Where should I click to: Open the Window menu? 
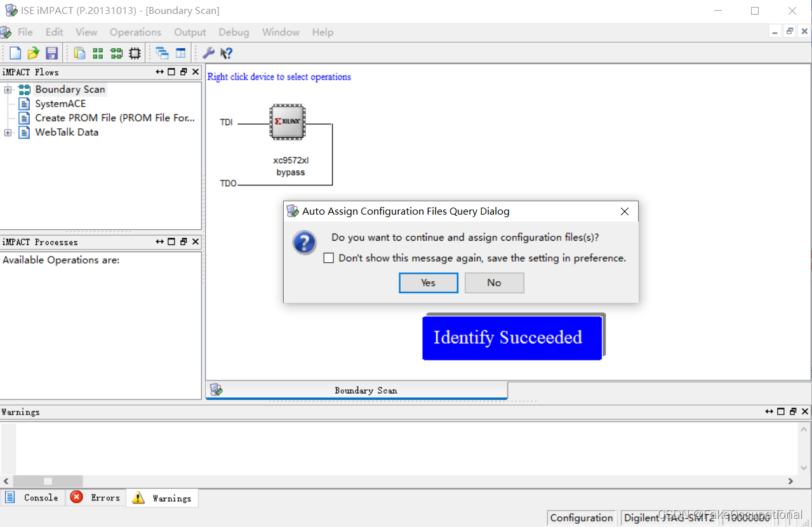(x=281, y=32)
